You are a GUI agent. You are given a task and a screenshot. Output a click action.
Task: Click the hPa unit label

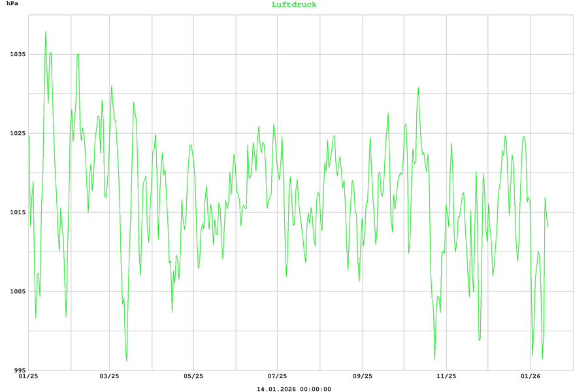12,5
